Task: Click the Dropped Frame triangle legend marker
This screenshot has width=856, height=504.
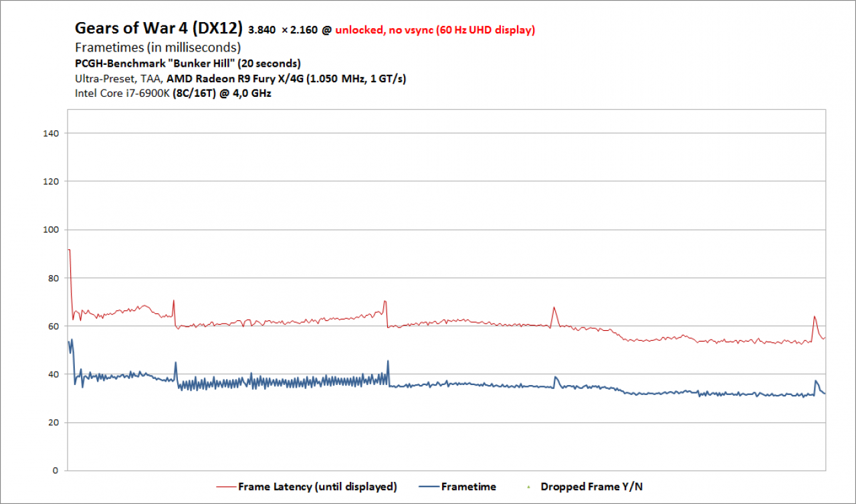Action: click(528, 487)
